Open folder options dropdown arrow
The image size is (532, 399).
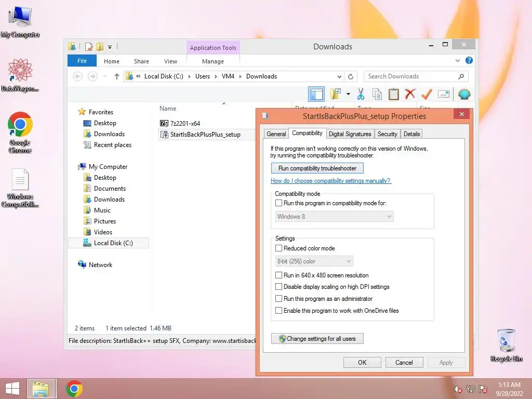348,94
